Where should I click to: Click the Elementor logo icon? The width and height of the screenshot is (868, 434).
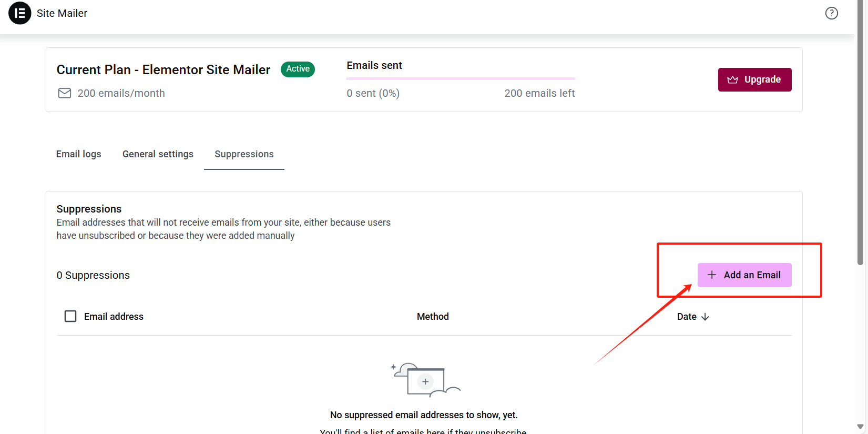(x=20, y=13)
